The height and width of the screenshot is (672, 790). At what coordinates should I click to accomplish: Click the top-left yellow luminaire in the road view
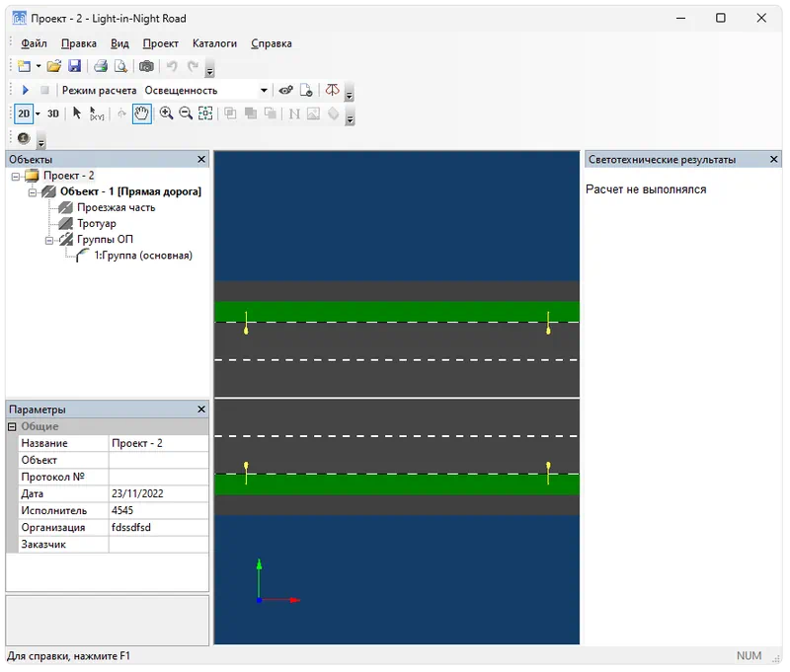246,323
